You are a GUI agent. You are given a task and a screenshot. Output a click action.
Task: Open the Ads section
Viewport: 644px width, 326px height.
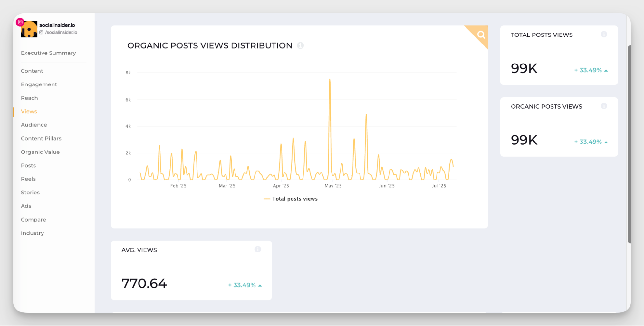pos(26,206)
